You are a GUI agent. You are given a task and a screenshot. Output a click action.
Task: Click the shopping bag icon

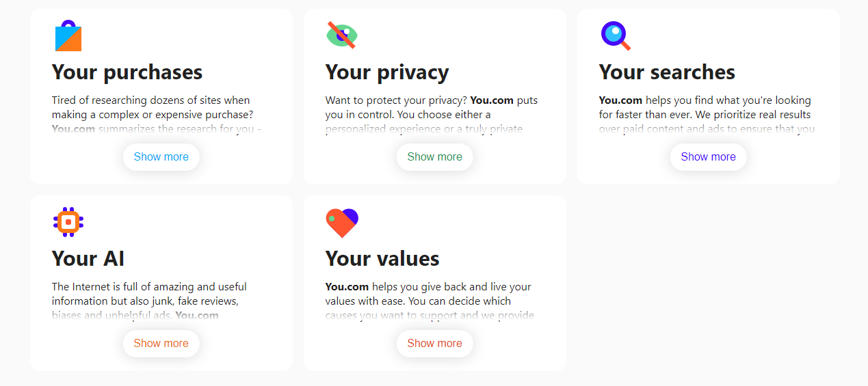point(68,36)
